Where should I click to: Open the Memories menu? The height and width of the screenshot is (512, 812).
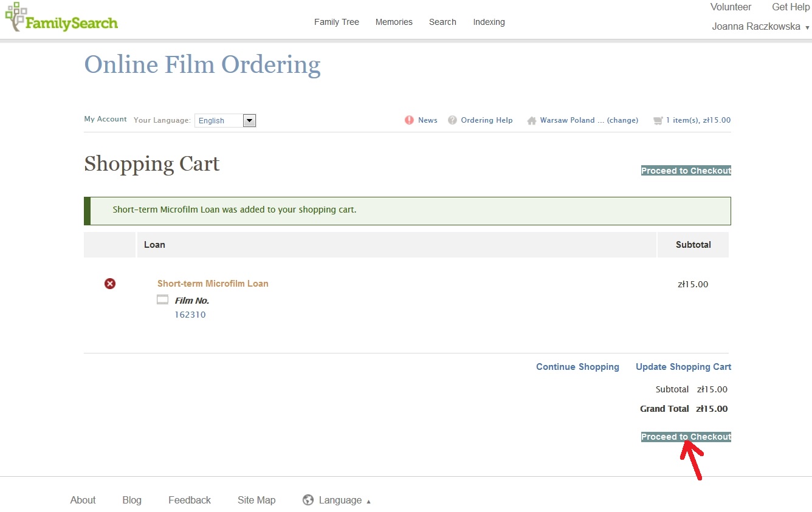(394, 22)
